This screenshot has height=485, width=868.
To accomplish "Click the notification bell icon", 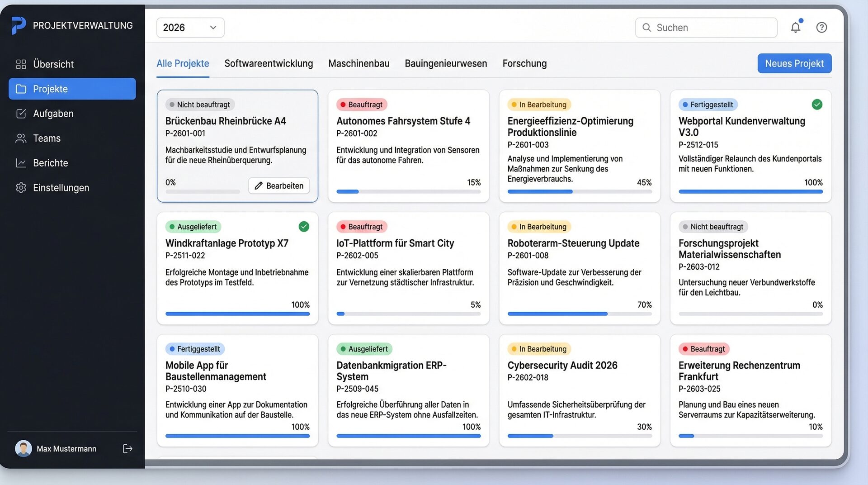I will pos(796,27).
